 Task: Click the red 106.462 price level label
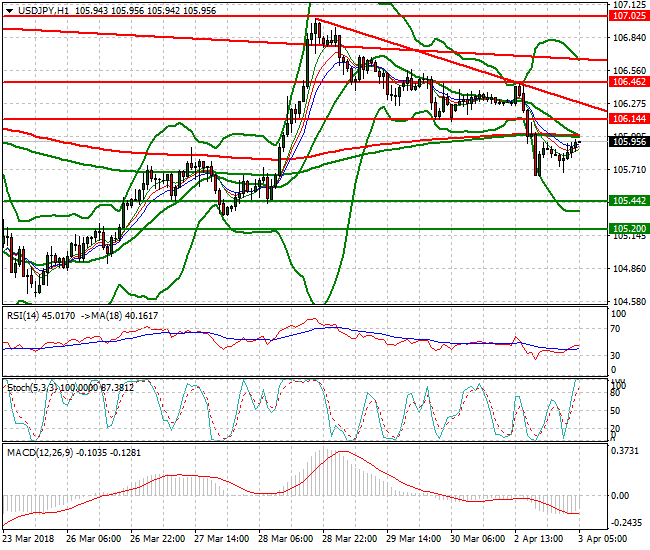point(629,82)
